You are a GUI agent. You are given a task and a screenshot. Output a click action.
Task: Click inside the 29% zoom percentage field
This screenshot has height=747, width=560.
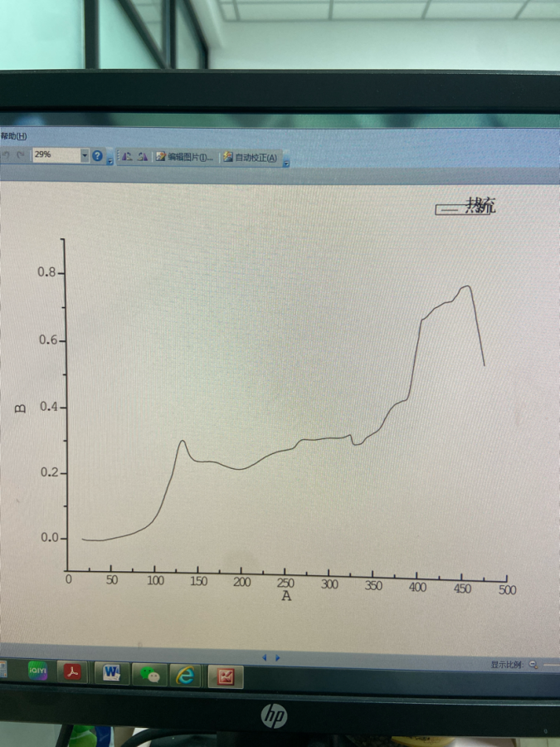56,155
